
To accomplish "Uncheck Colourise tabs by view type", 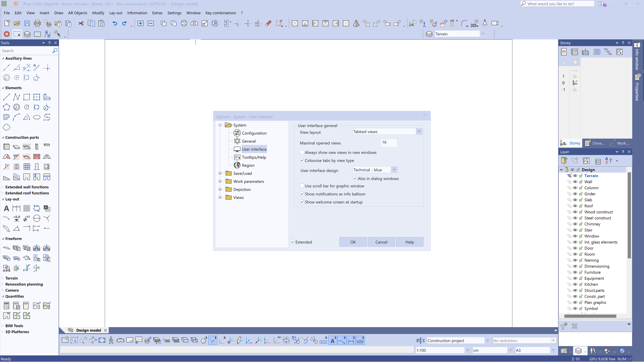I will point(302,160).
